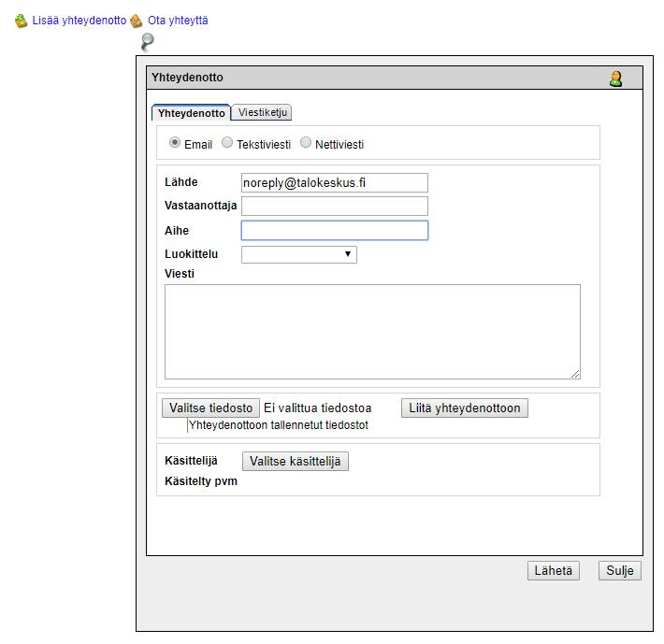The height and width of the screenshot is (644, 664).
Task: Click the Lähde email input field
Action: click(335, 183)
